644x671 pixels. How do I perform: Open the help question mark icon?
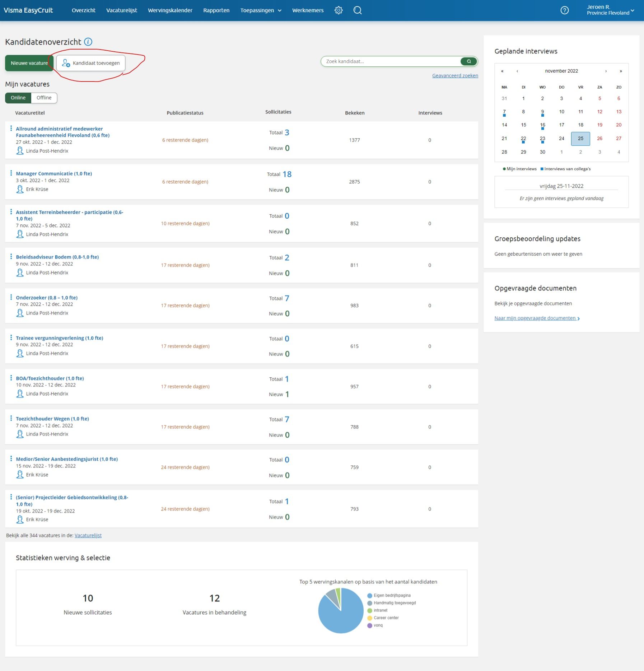tap(564, 10)
